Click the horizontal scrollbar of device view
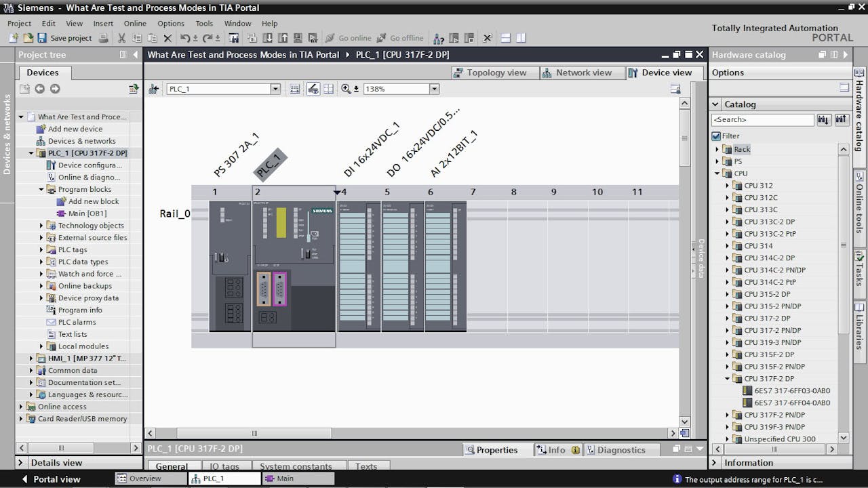Image resolution: width=868 pixels, height=488 pixels. [x=254, y=433]
